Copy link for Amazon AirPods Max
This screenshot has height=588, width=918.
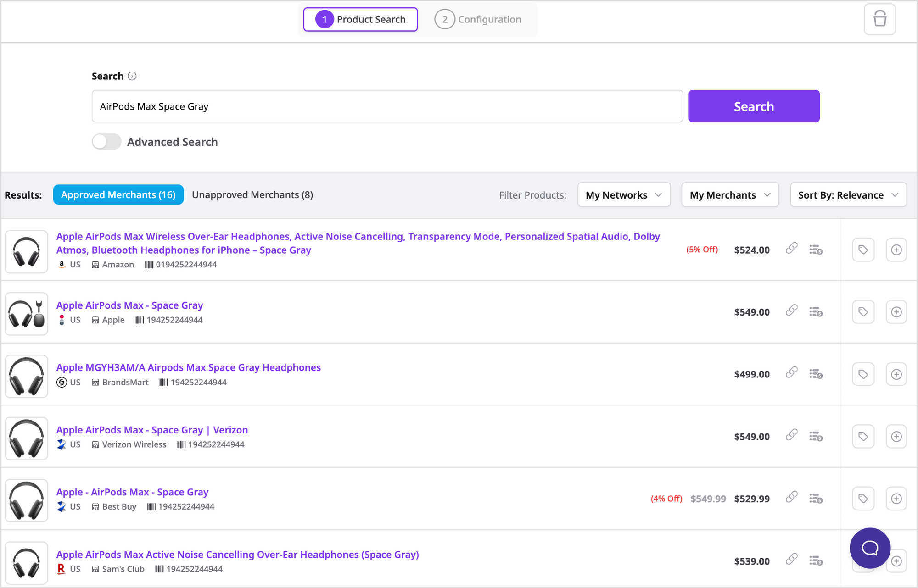click(791, 248)
